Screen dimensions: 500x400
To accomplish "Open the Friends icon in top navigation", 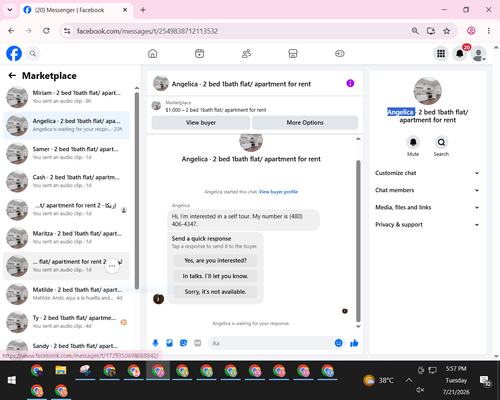I will (246, 53).
